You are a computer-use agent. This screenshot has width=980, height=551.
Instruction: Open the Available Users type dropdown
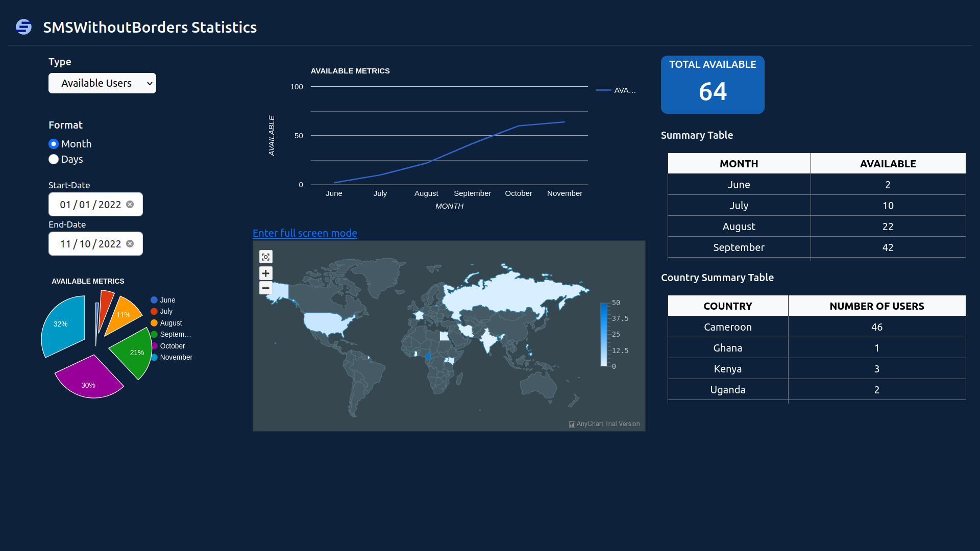[102, 83]
